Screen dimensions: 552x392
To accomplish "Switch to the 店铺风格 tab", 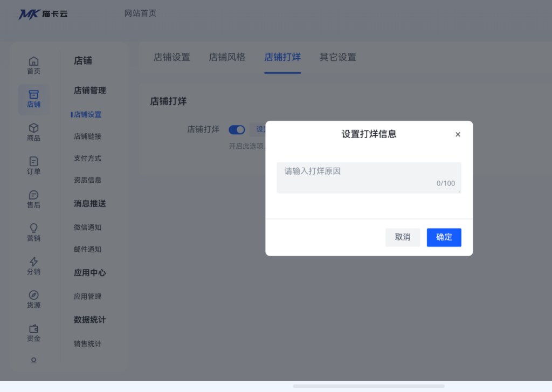I will click(x=227, y=57).
